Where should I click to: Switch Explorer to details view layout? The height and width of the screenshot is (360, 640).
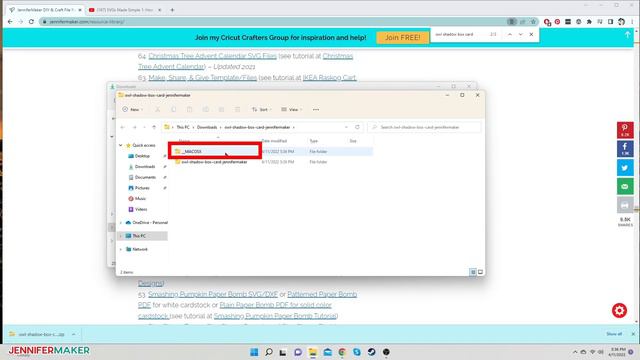pos(473,272)
